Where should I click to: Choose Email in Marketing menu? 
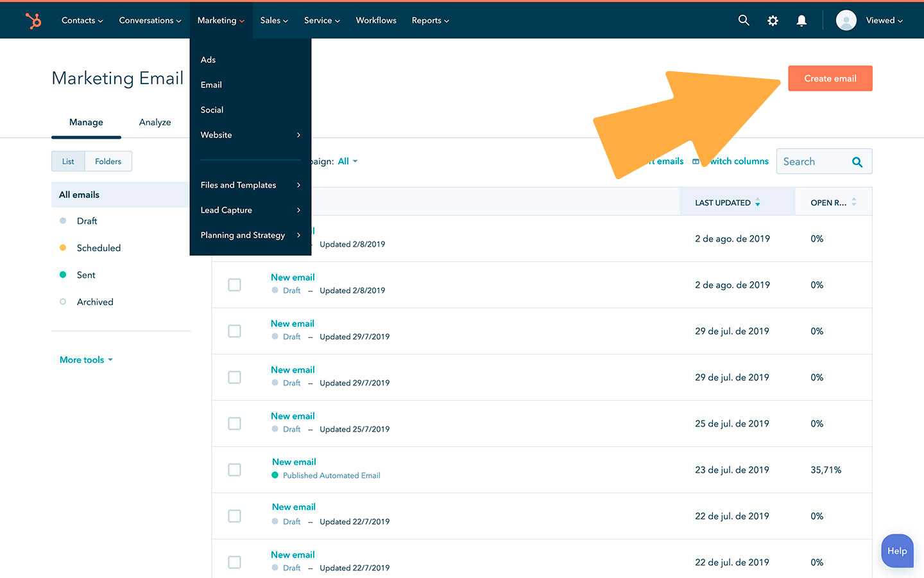(211, 85)
